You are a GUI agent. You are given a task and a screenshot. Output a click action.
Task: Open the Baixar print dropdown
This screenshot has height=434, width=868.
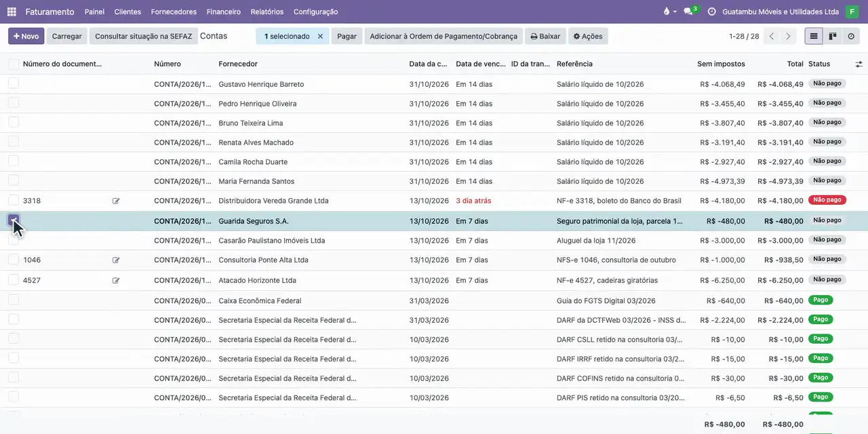point(545,37)
